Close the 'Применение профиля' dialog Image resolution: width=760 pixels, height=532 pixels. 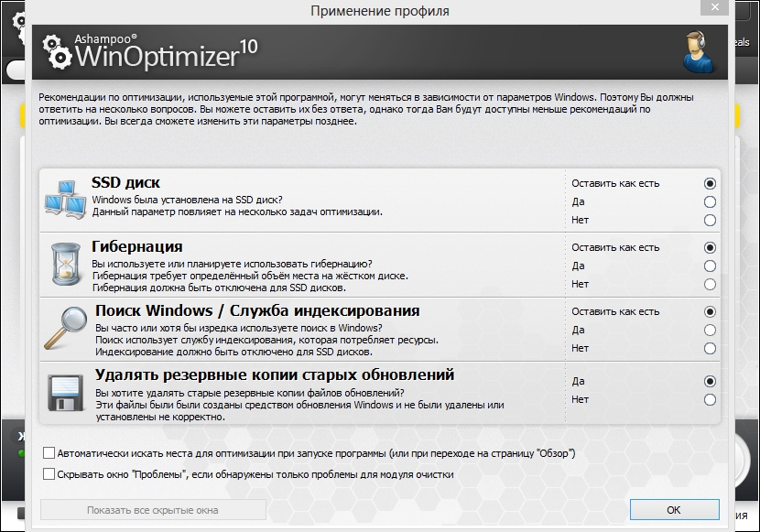(714, 6)
